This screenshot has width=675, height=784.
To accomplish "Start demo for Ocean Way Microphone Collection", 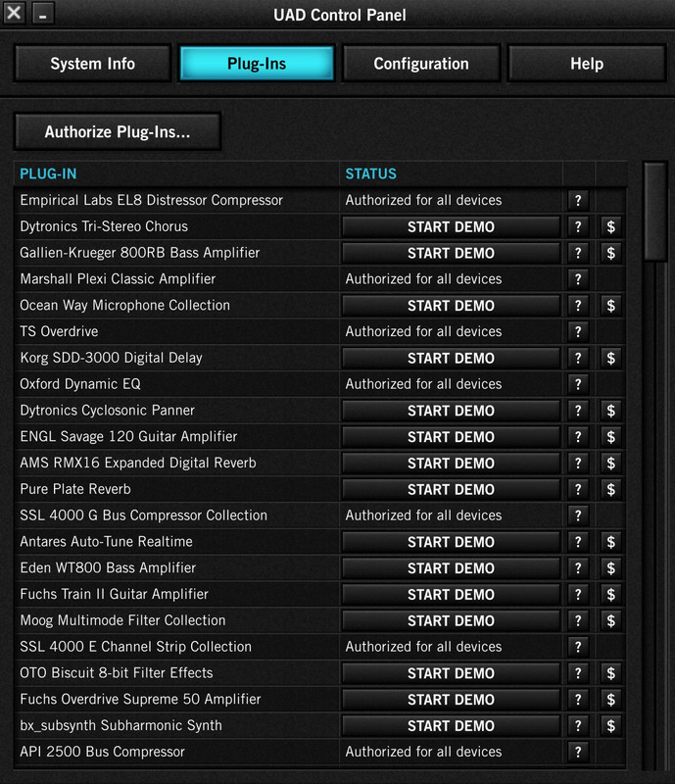I will coord(451,306).
